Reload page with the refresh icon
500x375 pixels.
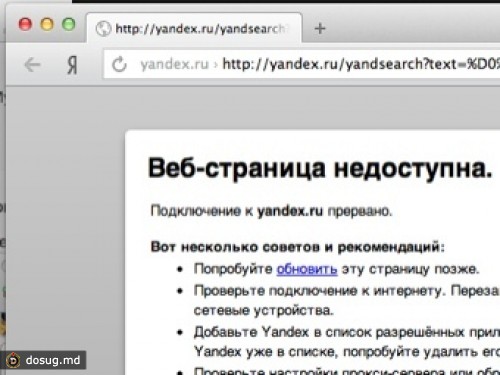tap(119, 64)
